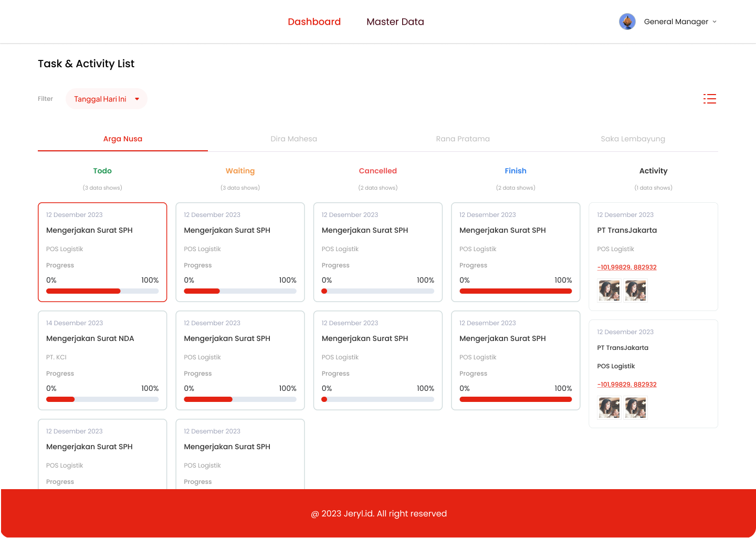
Task: Click the General Manager avatar picture
Action: [627, 22]
